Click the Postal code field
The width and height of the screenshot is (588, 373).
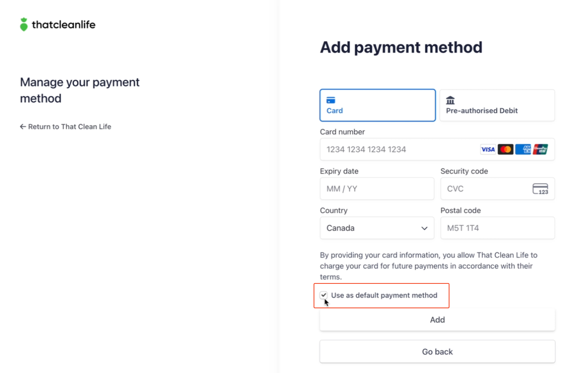pyautogui.click(x=498, y=228)
